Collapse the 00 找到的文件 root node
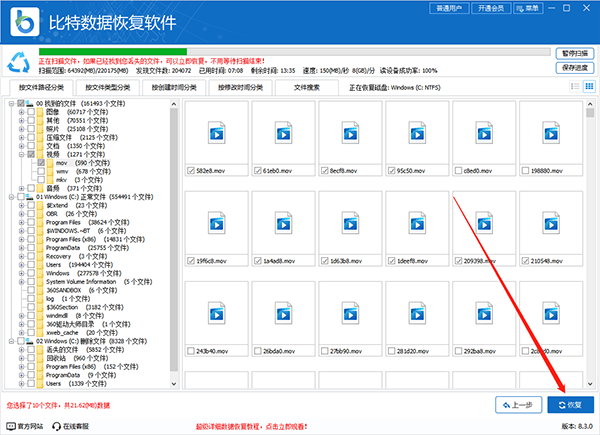 point(10,104)
